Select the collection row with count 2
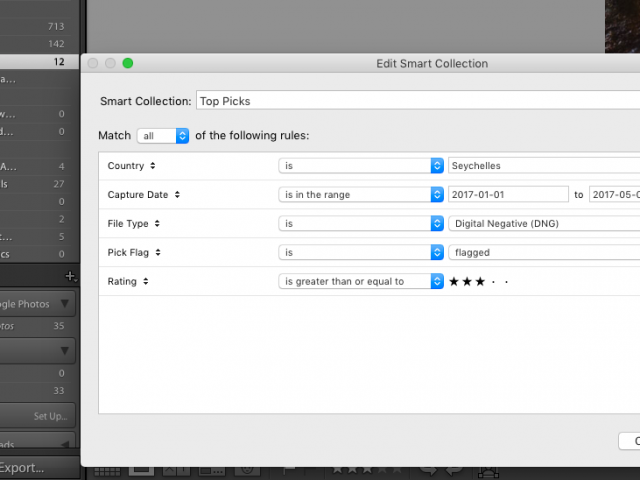Screen dimensions: 640x480 [39, 219]
